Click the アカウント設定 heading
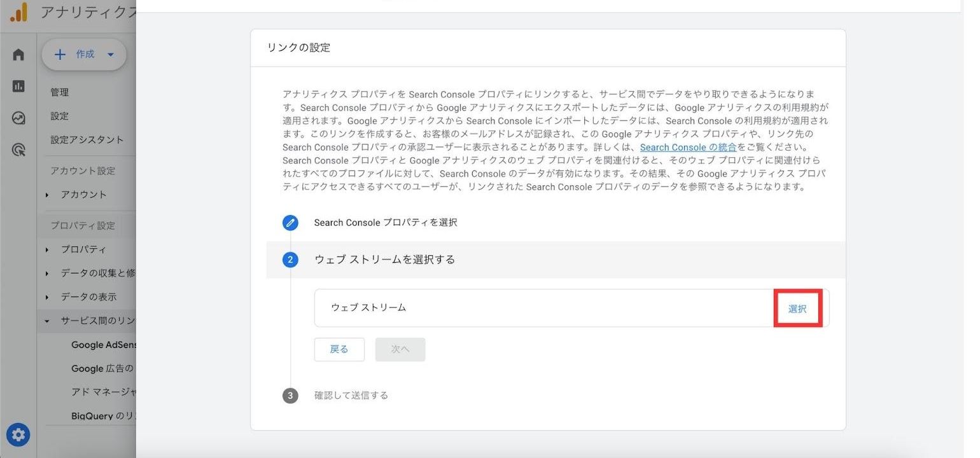The width and height of the screenshot is (980, 458). coord(83,170)
